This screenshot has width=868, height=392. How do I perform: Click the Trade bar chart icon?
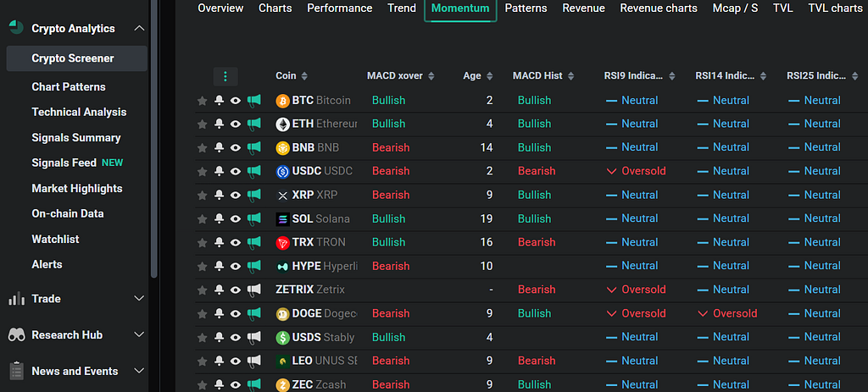pos(17,299)
